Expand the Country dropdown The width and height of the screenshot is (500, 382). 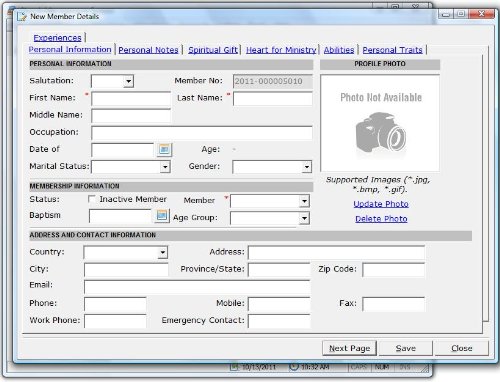click(162, 252)
